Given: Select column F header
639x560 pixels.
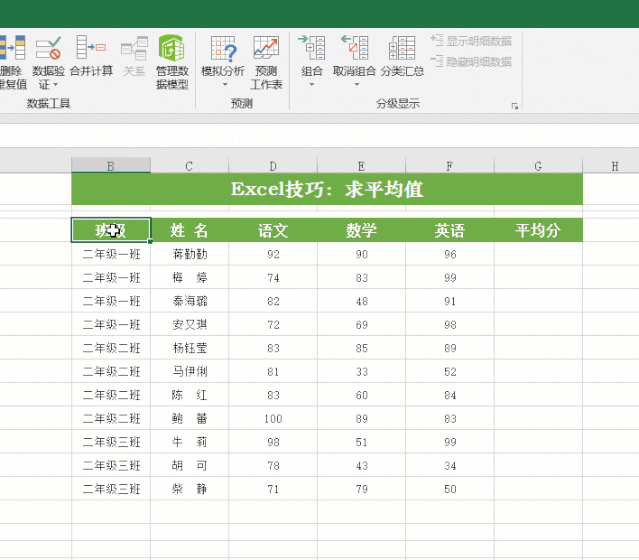Looking at the screenshot, I should click(x=450, y=166).
